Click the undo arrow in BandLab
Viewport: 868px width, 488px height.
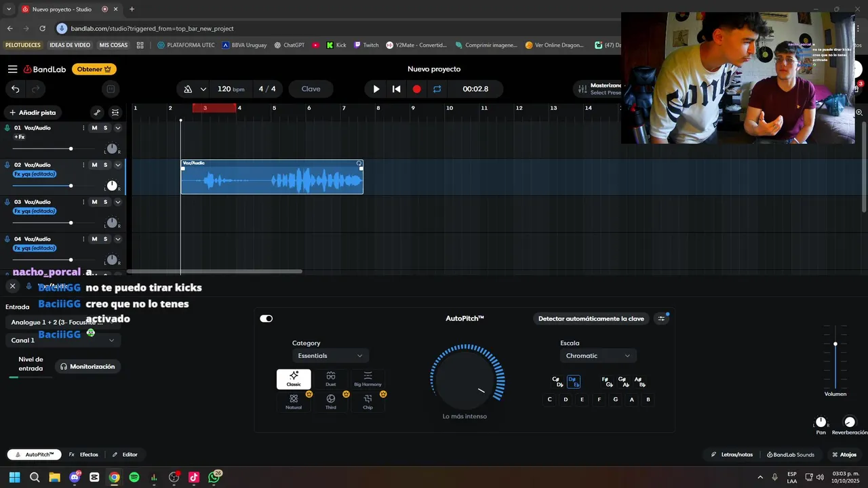click(x=16, y=89)
